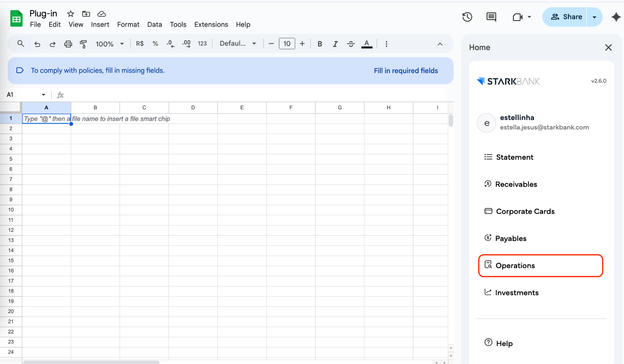Viewport: 624px width, 364px height.
Task: Open the Data menu
Action: tap(154, 24)
